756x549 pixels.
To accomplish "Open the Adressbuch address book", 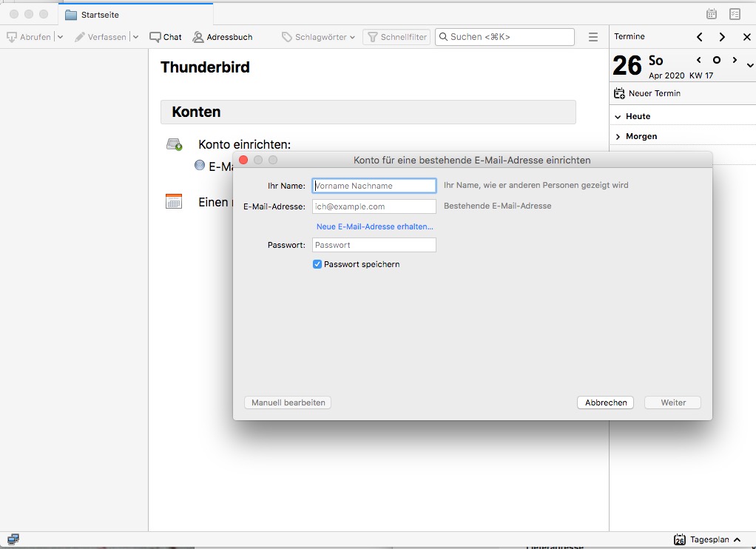I will (222, 37).
